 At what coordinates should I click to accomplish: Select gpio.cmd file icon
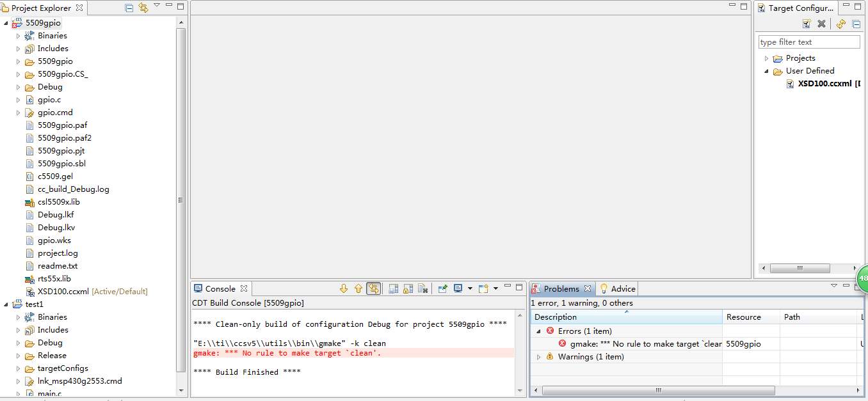[x=29, y=113]
